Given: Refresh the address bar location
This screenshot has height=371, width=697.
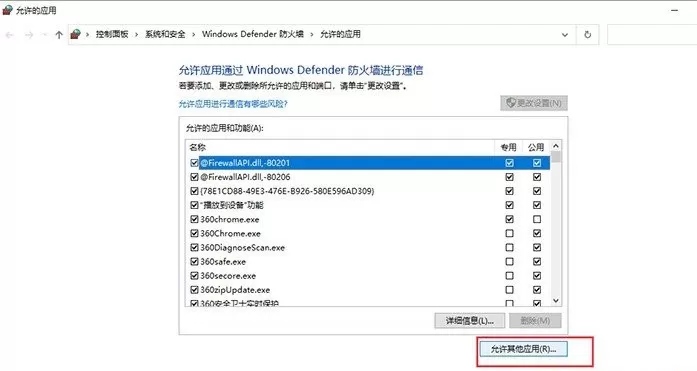Looking at the screenshot, I should pyautogui.click(x=588, y=35).
